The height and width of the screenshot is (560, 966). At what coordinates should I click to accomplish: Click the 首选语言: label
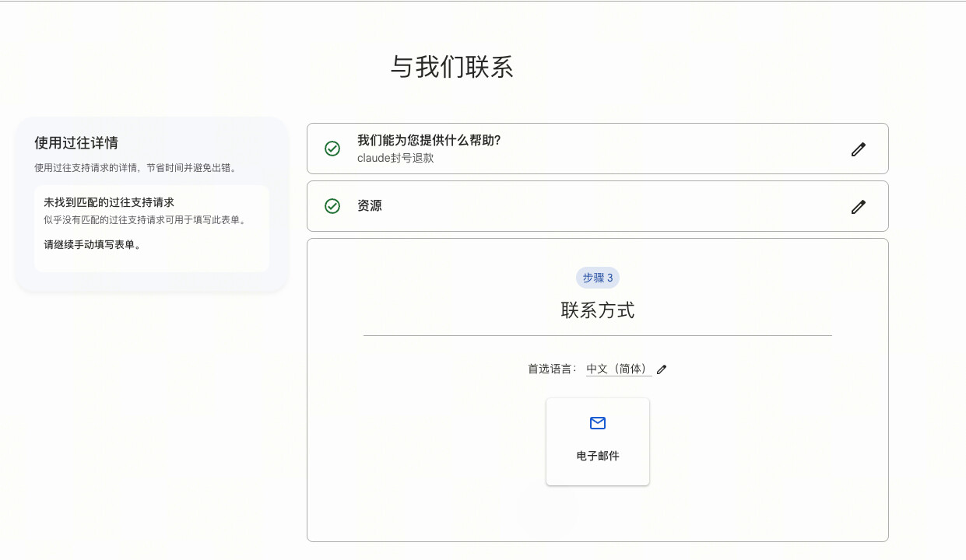553,369
